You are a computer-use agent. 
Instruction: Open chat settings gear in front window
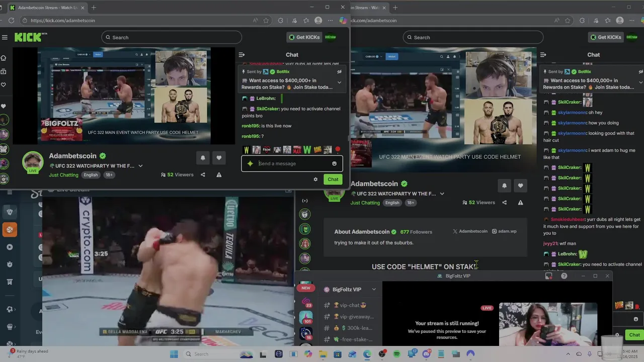315,179
